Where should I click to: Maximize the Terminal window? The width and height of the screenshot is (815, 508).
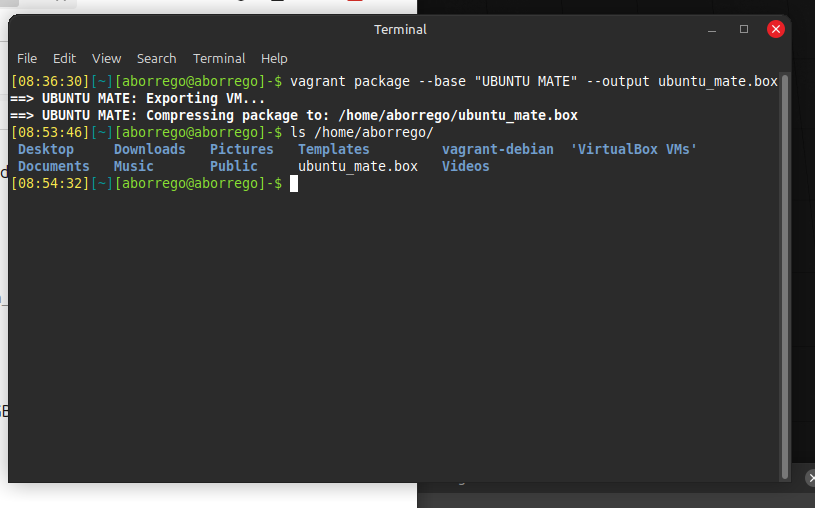tap(744, 30)
